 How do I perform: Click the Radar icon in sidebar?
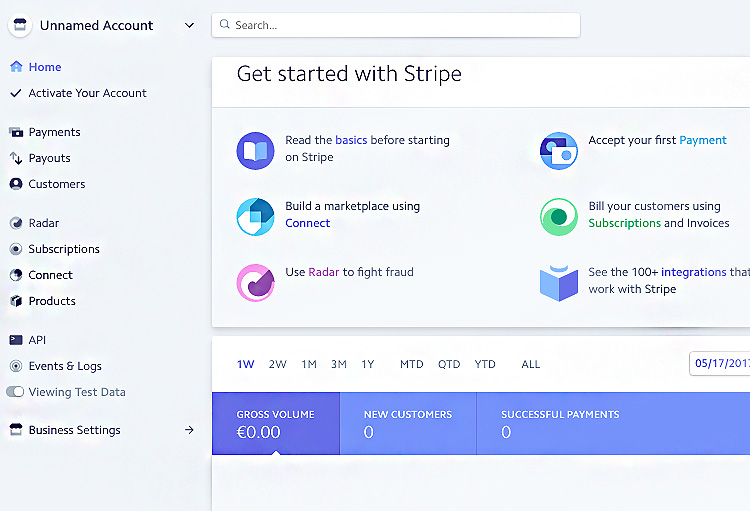[16, 223]
